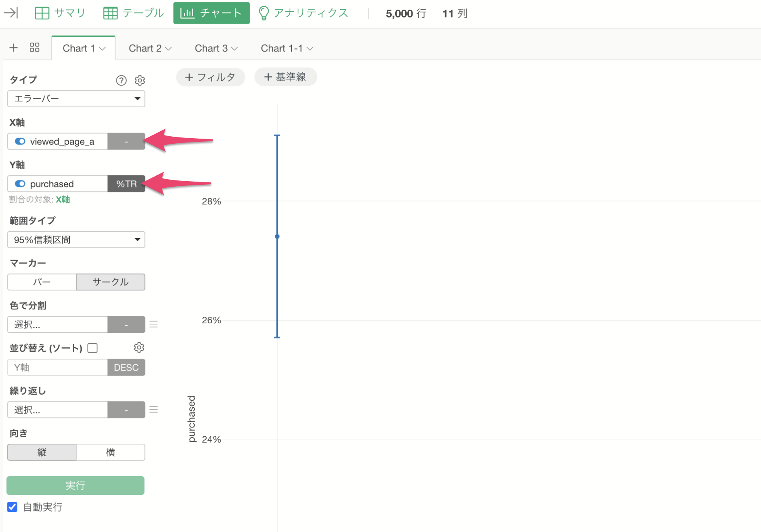
Task: Open the 95%信頼区間 range type dropdown
Action: 76,240
